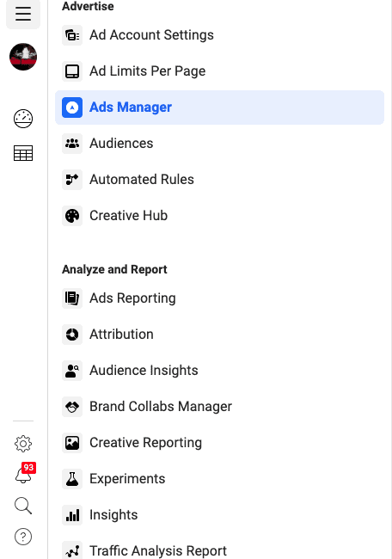Viewport: 392px width, 559px height.
Task: Click the Ad Limits Per Page icon
Action: (x=72, y=71)
